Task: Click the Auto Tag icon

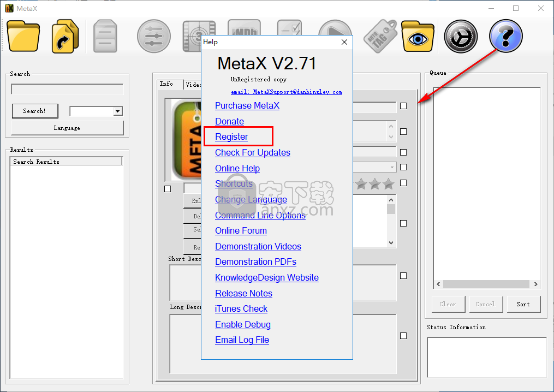Action: (x=380, y=36)
